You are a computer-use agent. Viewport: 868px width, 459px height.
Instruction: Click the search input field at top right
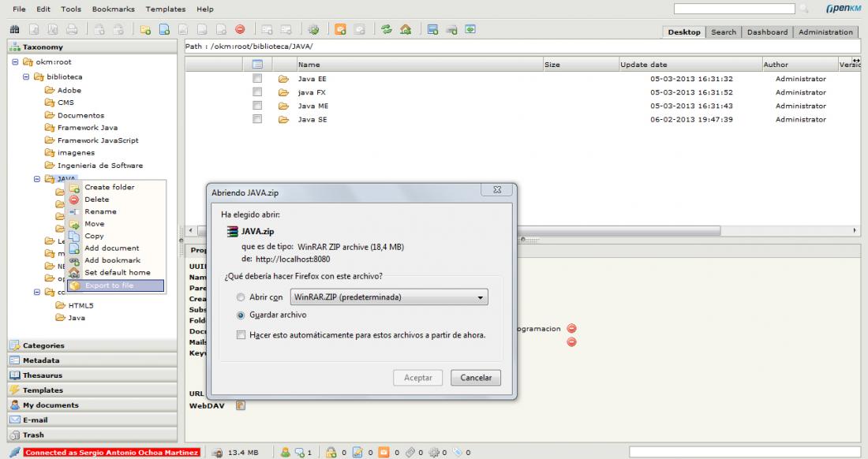pos(734,9)
